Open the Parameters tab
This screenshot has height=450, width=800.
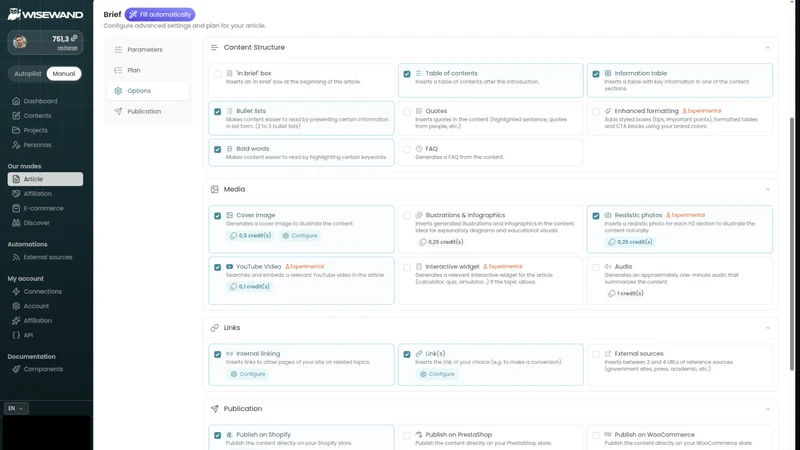tap(148, 49)
